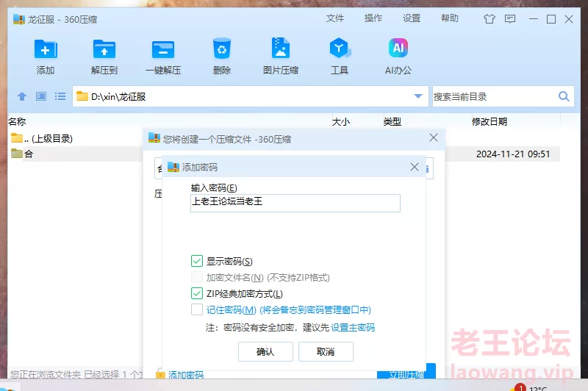The image size is (588, 391).
Task: Open the 图片压缩 image compression tool
Action: point(281,48)
